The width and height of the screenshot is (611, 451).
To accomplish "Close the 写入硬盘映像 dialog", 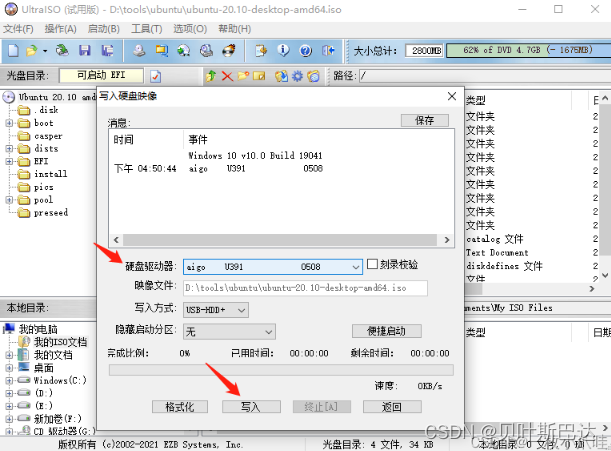I will click(x=452, y=96).
